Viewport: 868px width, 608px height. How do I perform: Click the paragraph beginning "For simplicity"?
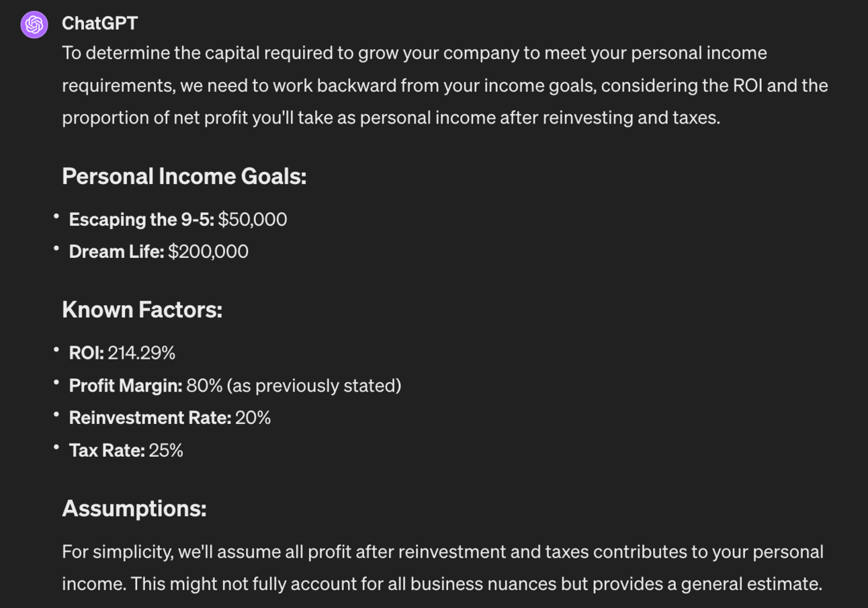coord(442,568)
